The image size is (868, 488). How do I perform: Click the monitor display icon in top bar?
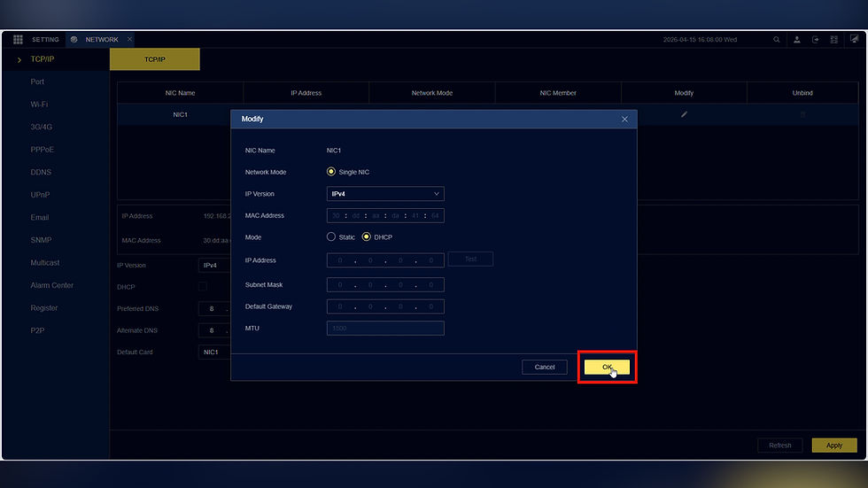pos(854,39)
